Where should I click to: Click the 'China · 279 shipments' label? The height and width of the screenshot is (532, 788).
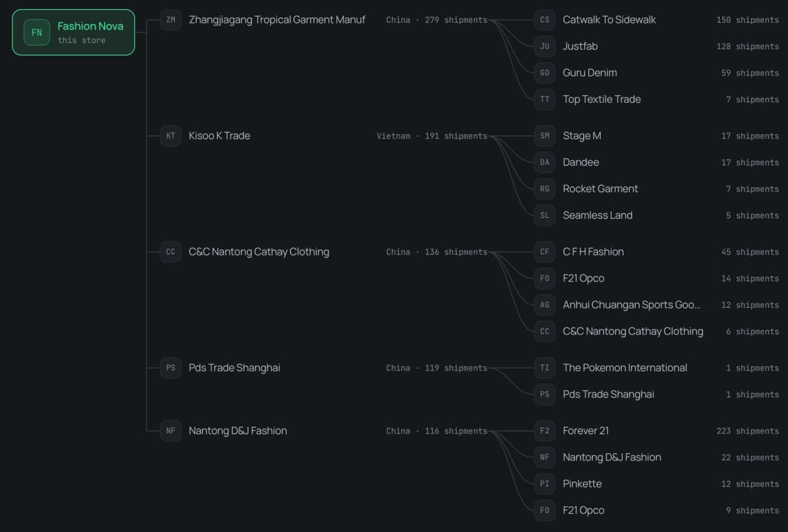click(436, 20)
